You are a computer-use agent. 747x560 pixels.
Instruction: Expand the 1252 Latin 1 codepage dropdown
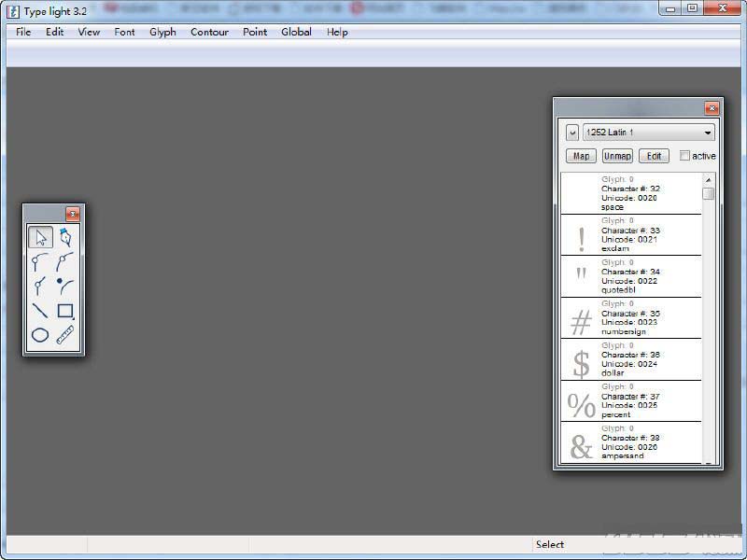648,133
